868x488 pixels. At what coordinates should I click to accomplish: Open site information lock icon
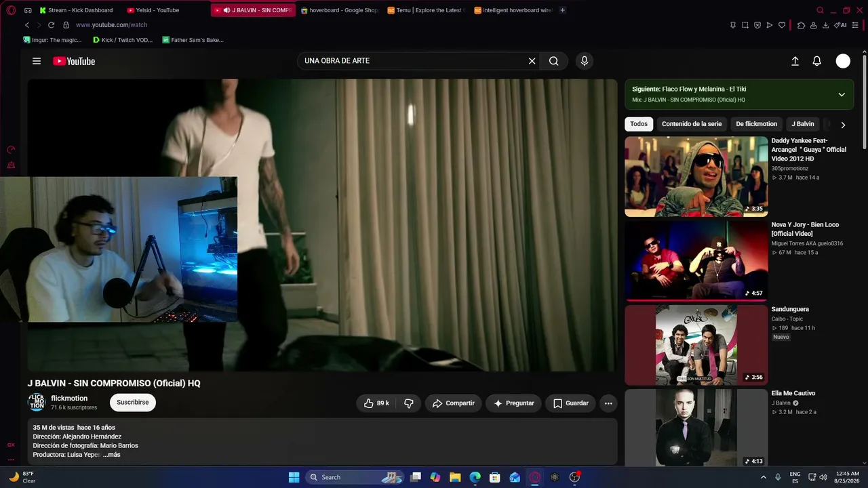[x=66, y=25]
